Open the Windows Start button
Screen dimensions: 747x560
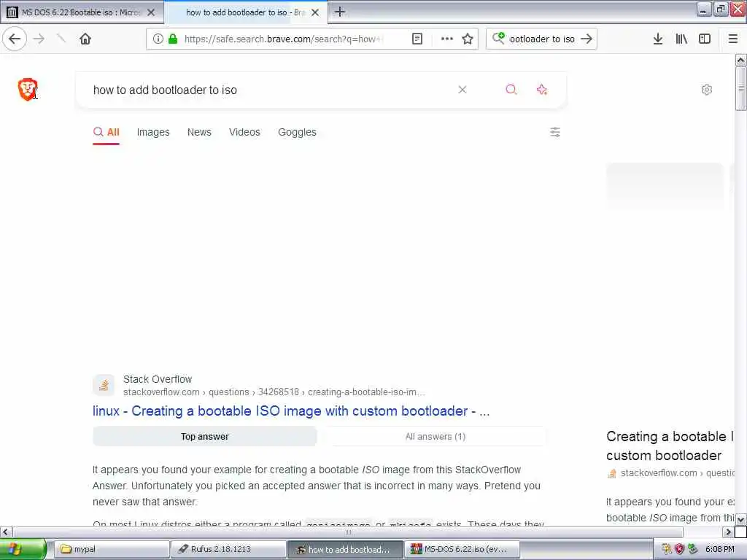23,549
